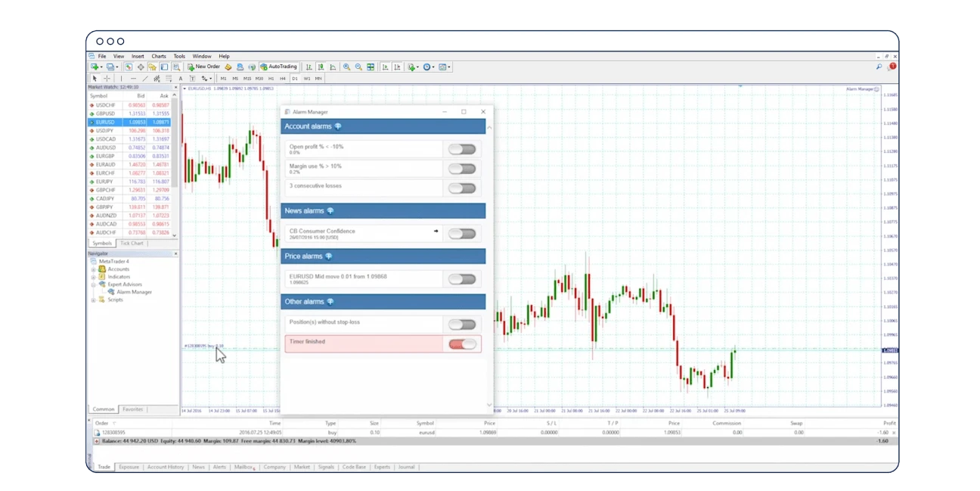Select the Vertical Line drawing tool
This screenshot has width=980, height=491.
(121, 78)
